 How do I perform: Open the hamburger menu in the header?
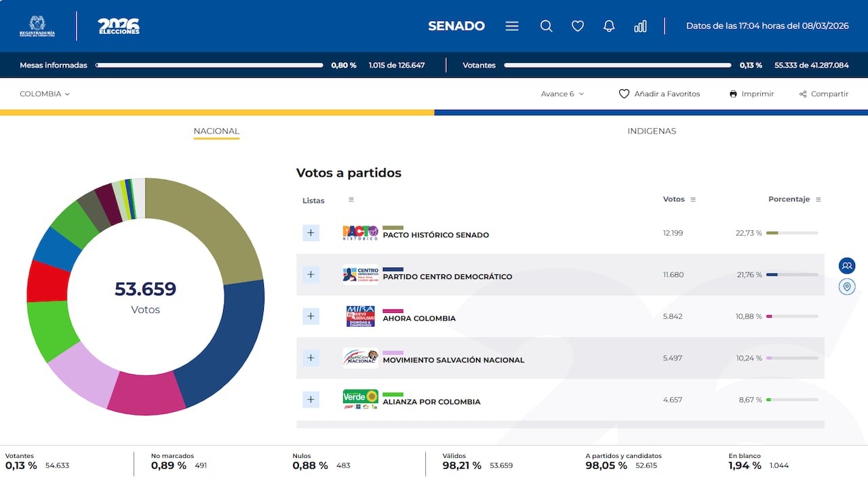(x=511, y=26)
